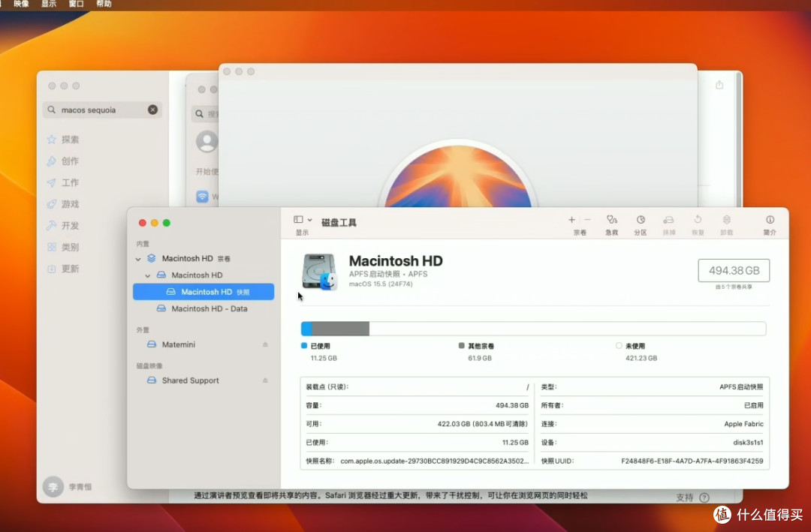811x532 pixels.
Task: Click the App Store search field
Action: pyautogui.click(x=102, y=110)
